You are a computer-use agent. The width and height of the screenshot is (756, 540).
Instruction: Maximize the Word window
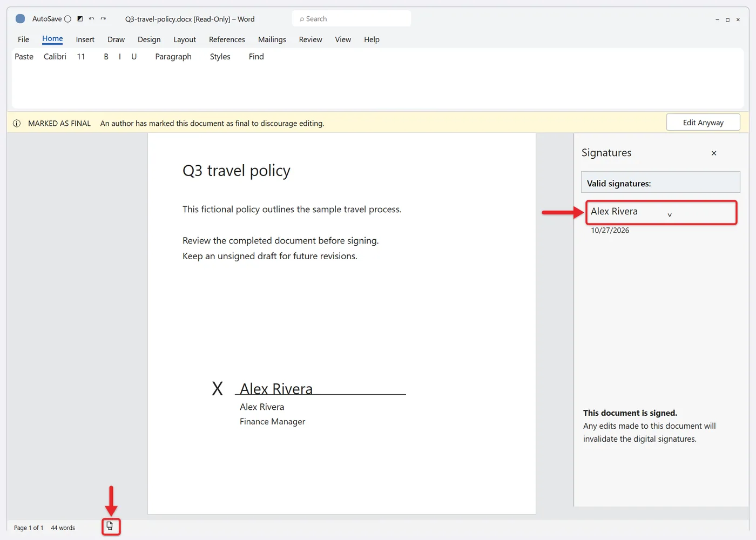[x=727, y=19]
